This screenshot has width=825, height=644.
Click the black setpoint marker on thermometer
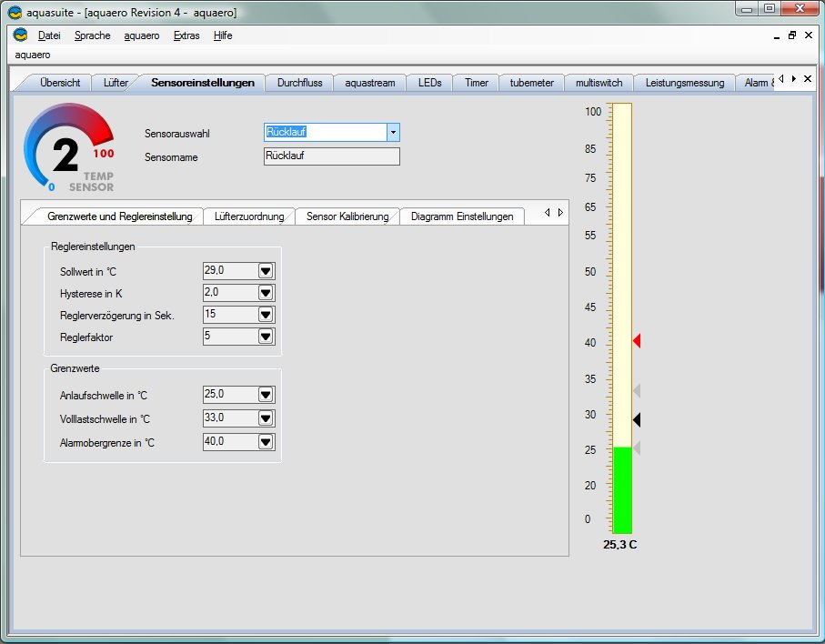[x=637, y=419]
